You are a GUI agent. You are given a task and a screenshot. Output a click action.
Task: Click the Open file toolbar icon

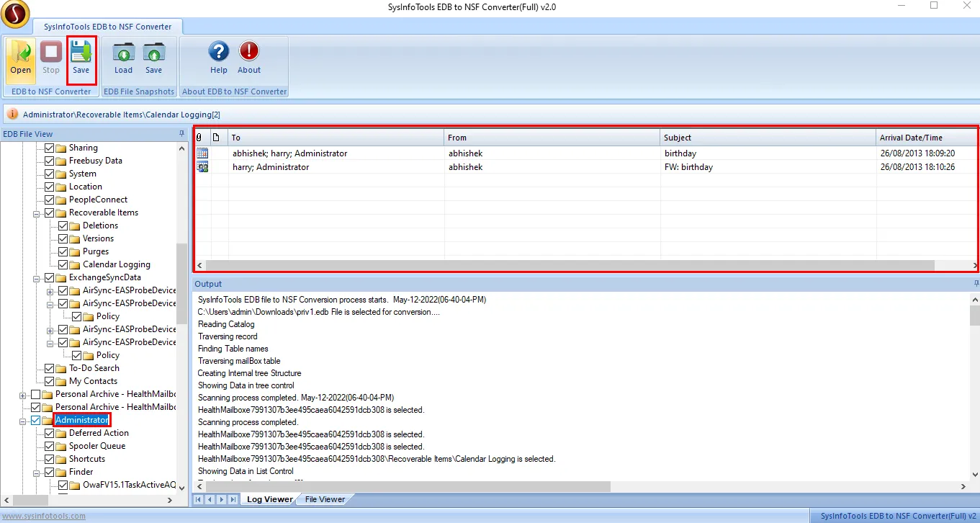click(x=20, y=58)
